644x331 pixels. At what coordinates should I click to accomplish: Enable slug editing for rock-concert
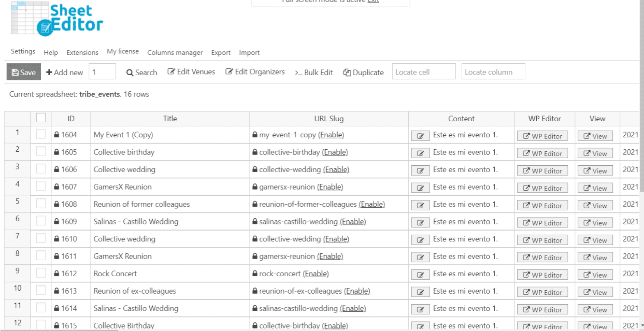[316, 273]
